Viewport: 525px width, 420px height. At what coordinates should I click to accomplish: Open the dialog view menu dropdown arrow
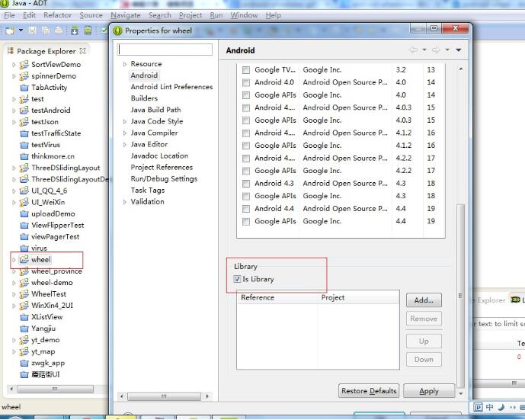point(459,50)
